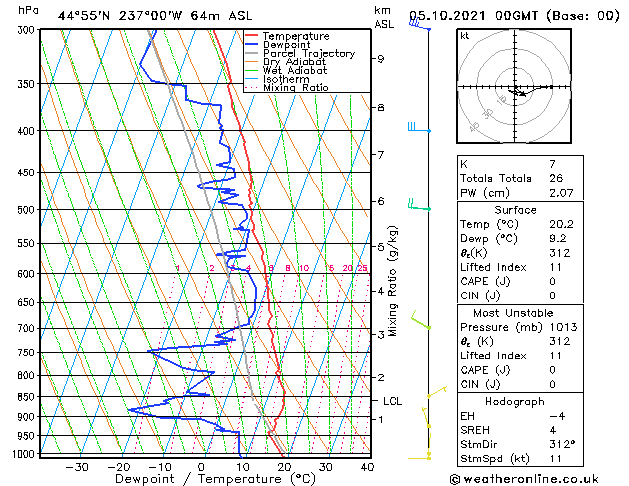Click the Surface 'CAPE (J)' row label
The image size is (629, 486).
pyautogui.click(x=485, y=281)
